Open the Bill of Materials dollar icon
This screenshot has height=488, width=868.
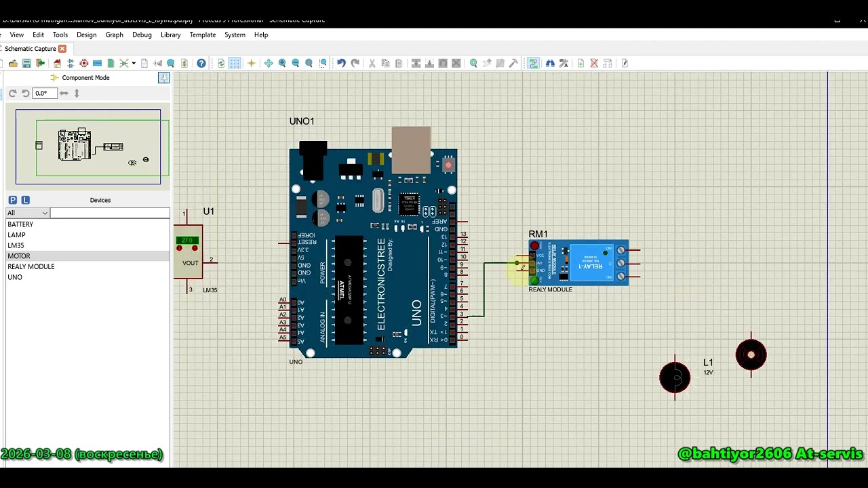click(184, 63)
